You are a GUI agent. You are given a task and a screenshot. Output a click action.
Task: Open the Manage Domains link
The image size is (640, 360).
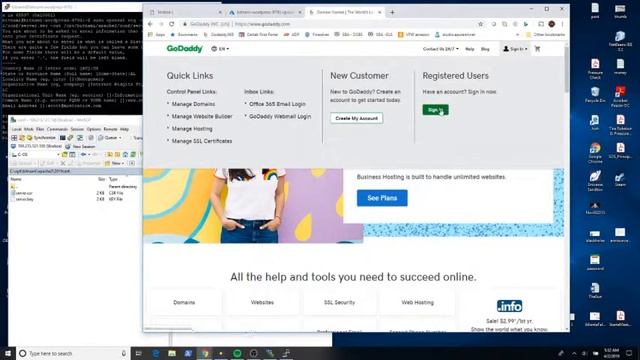coord(193,104)
